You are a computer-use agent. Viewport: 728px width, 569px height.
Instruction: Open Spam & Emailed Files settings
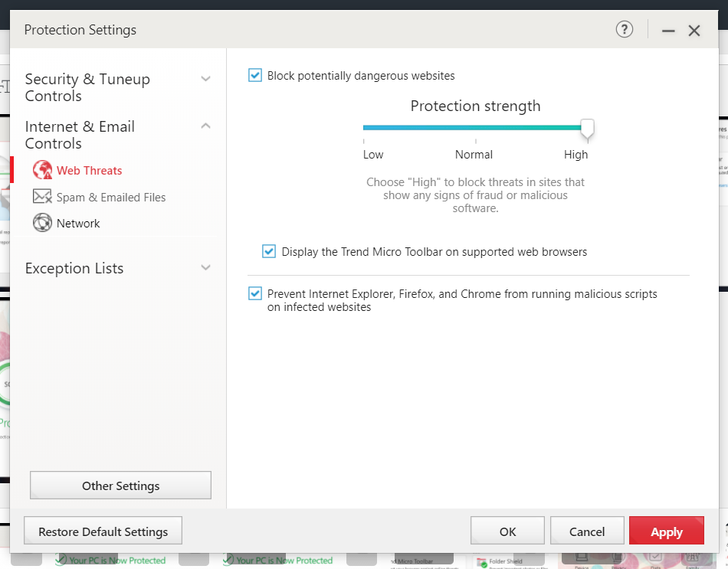point(111,198)
